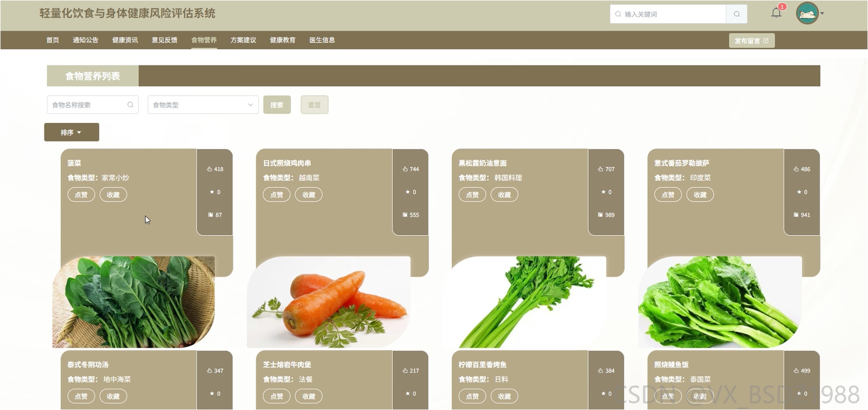Open the carrot image on 日式照烧鸡肉串 card
Viewport: 868px width, 410px height.
tap(329, 302)
